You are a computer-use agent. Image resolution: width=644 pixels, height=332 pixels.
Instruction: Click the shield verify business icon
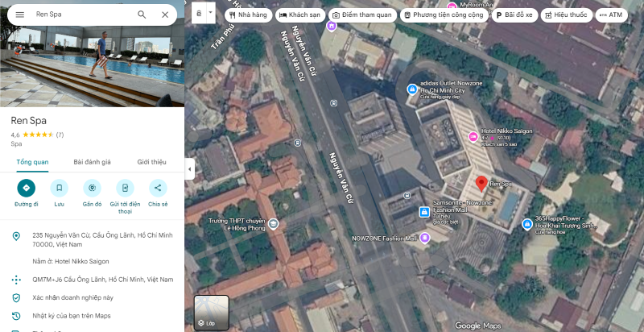pyautogui.click(x=16, y=298)
